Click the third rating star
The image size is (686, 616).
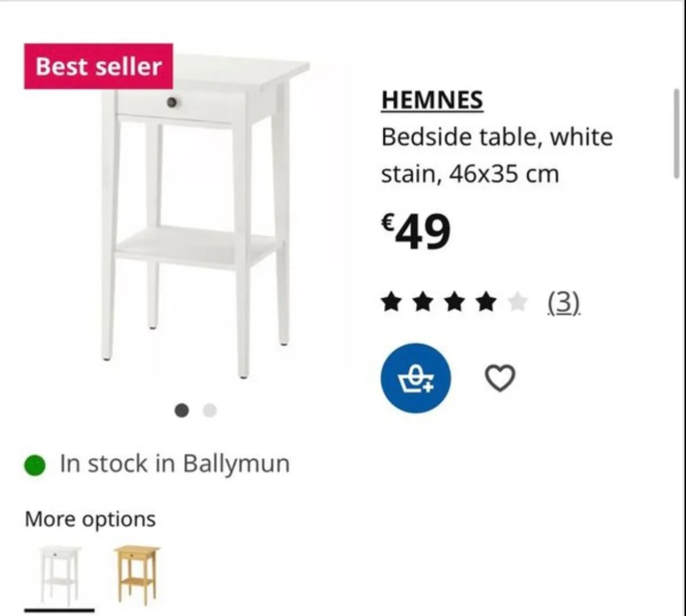pos(454,302)
